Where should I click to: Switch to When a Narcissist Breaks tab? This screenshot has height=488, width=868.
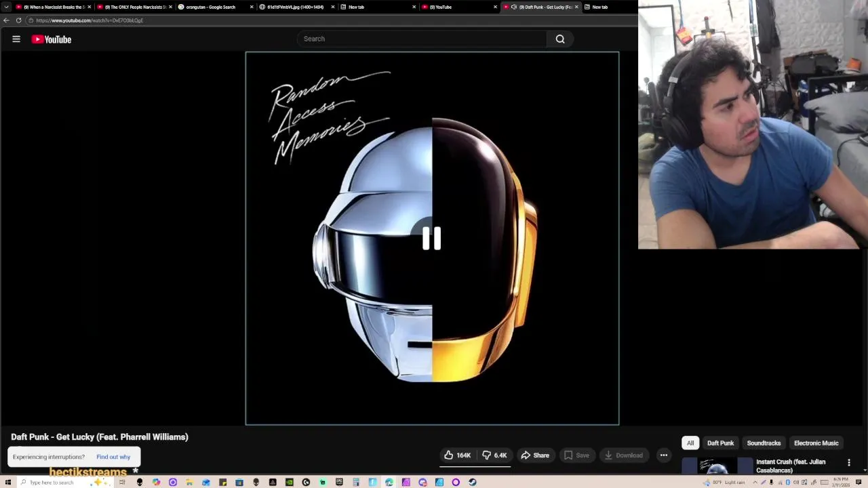pos(52,7)
